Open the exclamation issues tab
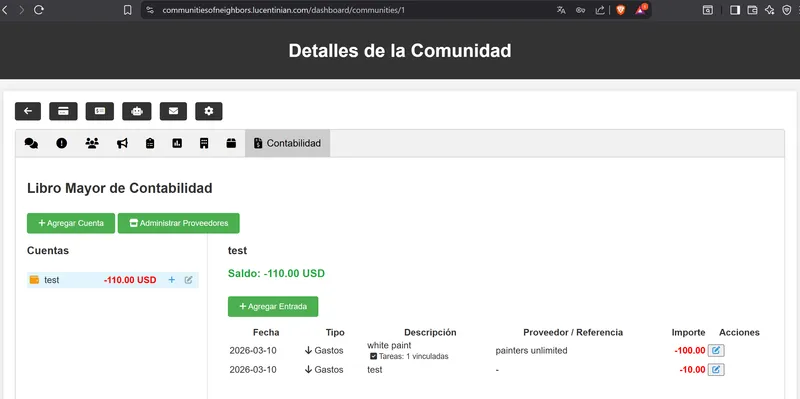This screenshot has width=800, height=399. [x=62, y=143]
